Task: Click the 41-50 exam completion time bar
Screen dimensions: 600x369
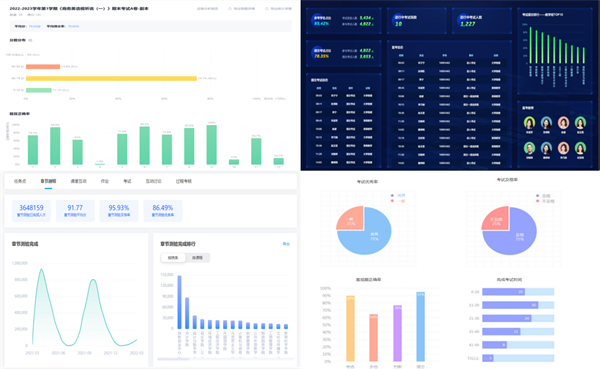Action: pyautogui.click(x=494, y=345)
